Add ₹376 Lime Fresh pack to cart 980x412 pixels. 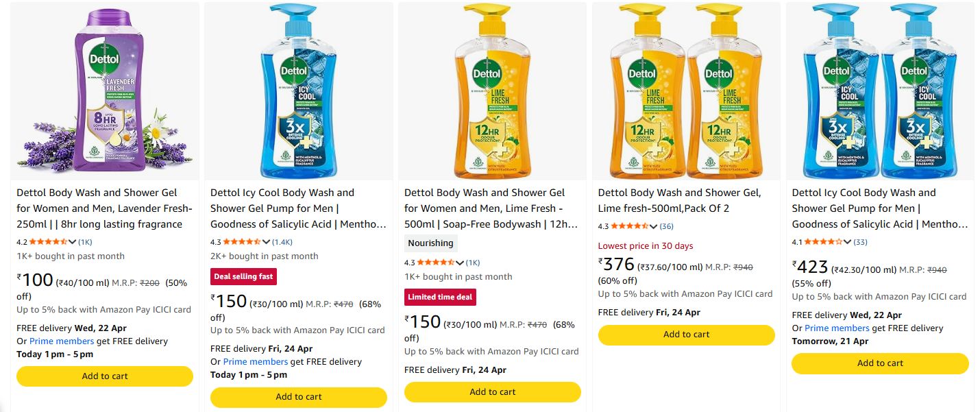[686, 335]
